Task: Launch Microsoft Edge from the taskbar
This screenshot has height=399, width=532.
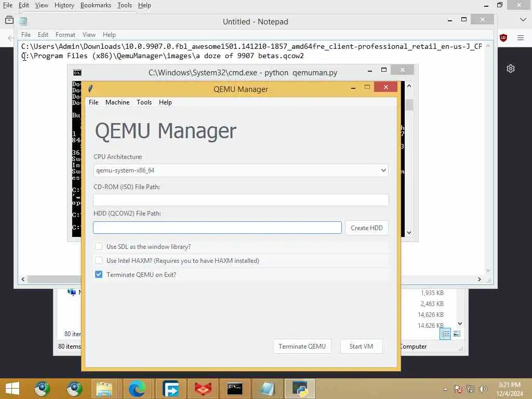Action: (x=137, y=389)
